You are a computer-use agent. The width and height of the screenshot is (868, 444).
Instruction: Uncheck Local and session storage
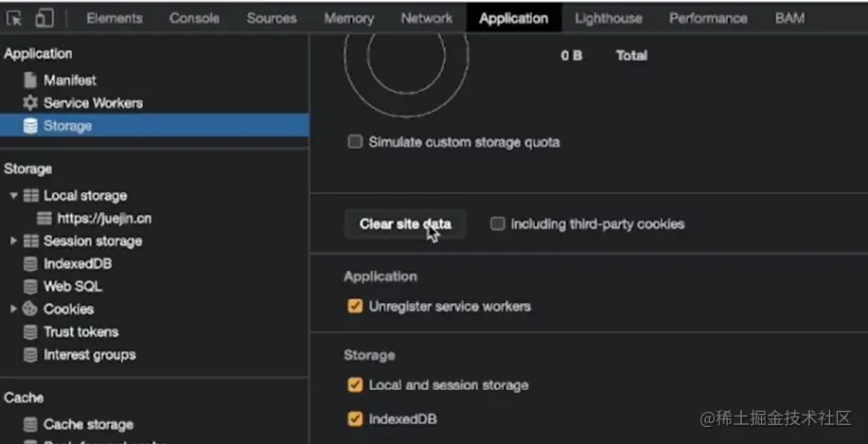pos(355,385)
